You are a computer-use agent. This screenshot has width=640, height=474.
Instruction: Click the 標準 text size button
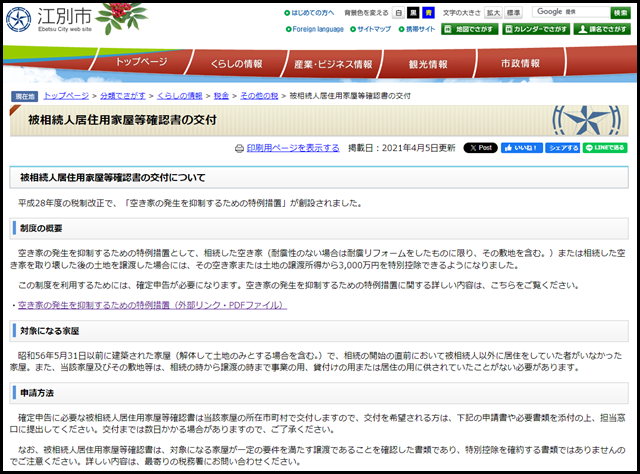(513, 13)
